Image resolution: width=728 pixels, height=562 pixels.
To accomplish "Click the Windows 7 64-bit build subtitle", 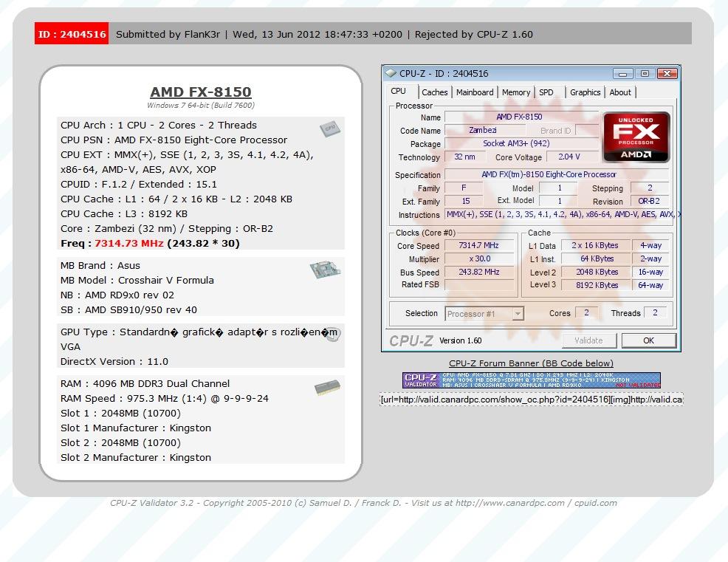I will click(201, 105).
